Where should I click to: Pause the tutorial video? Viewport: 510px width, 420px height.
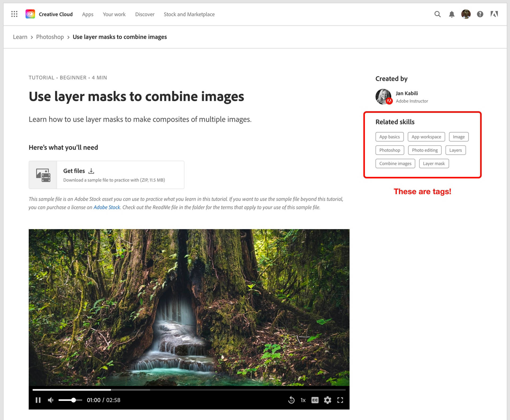(38, 400)
